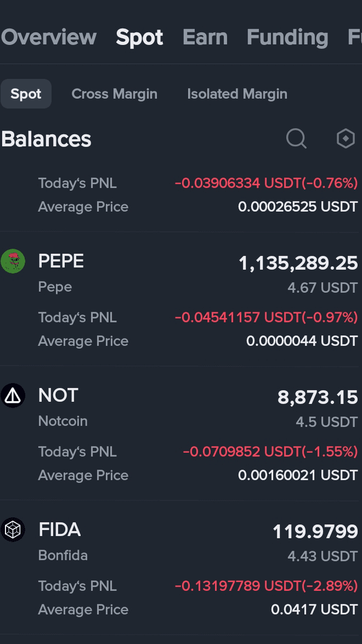This screenshot has height=644, width=362.
Task: Open the Earn tab
Action: (x=205, y=37)
